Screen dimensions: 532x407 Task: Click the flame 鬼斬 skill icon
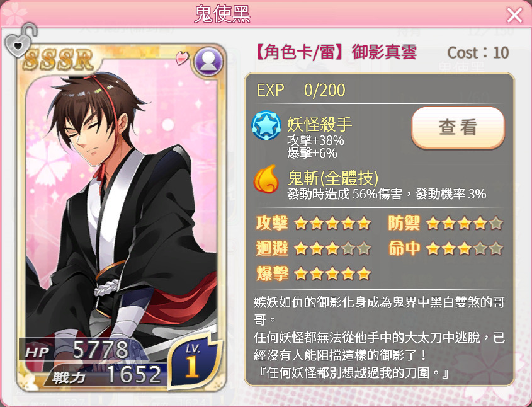pos(266,179)
